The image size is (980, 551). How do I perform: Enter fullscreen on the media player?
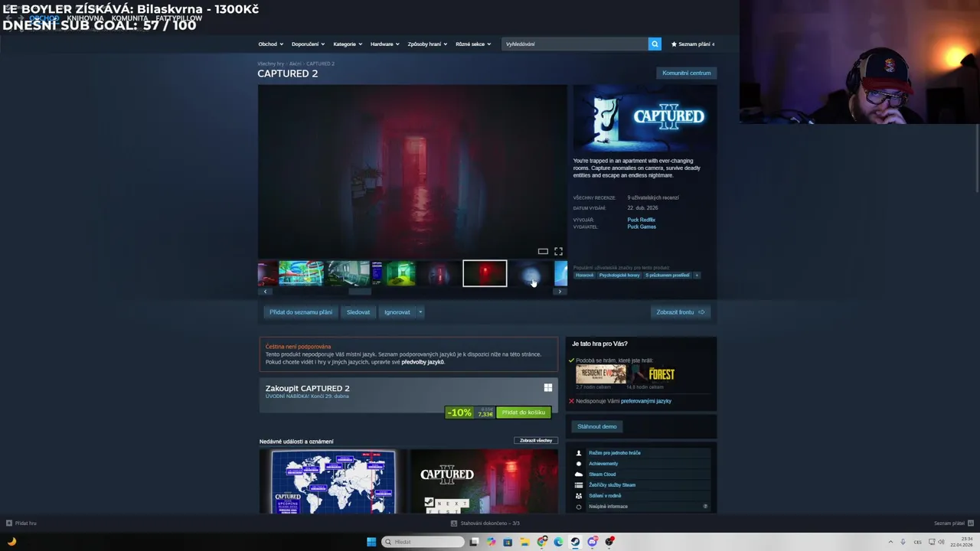pos(558,251)
